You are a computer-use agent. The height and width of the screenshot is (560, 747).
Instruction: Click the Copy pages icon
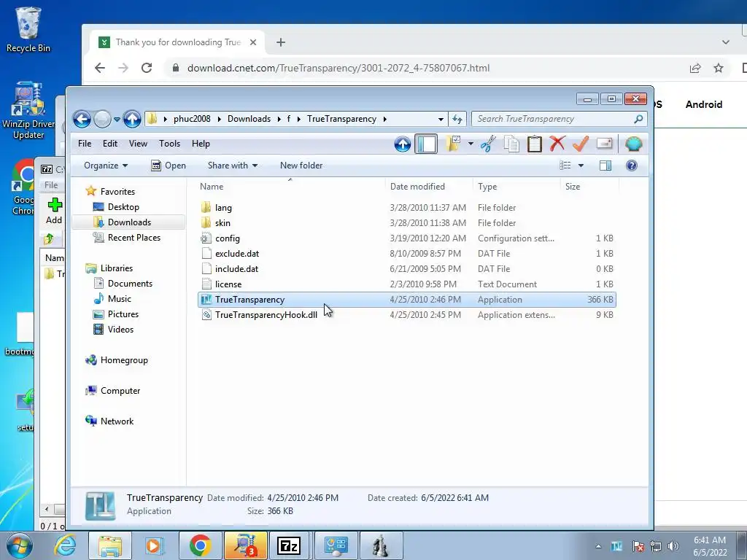[511, 144]
